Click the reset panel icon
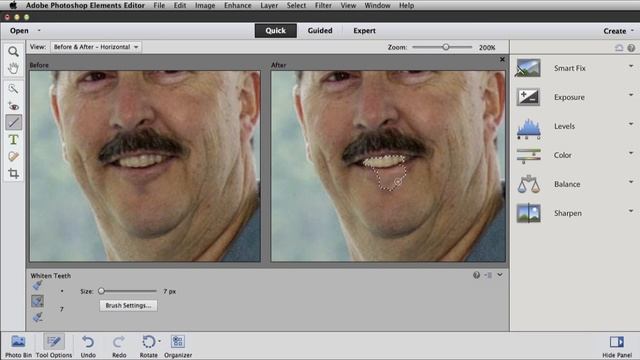 click(x=619, y=48)
